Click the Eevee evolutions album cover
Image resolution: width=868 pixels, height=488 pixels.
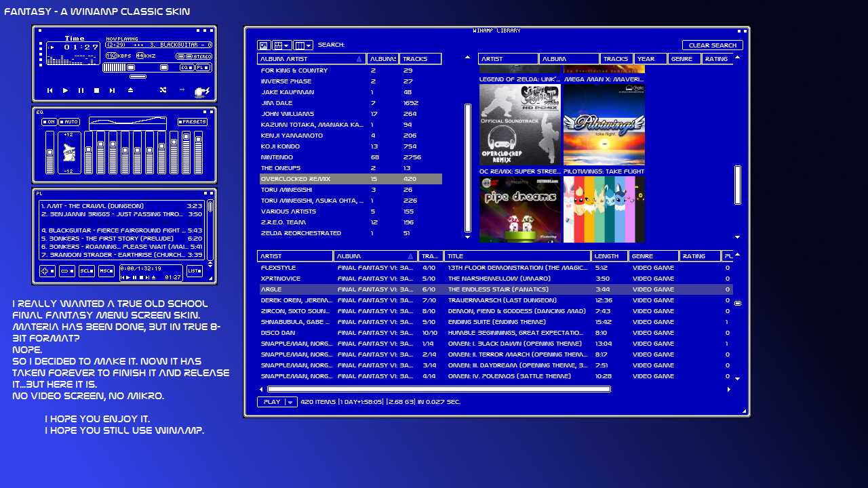pyautogui.click(x=604, y=209)
